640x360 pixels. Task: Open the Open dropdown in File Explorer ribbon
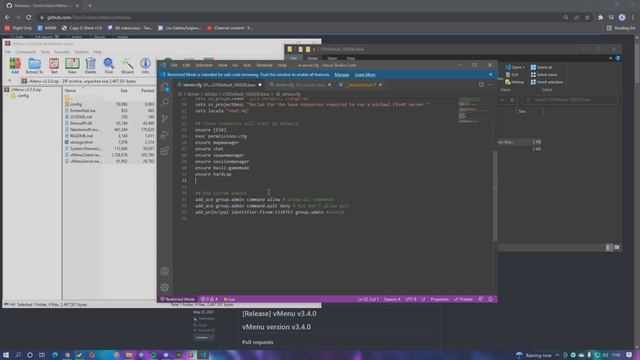pyautogui.click(x=516, y=67)
